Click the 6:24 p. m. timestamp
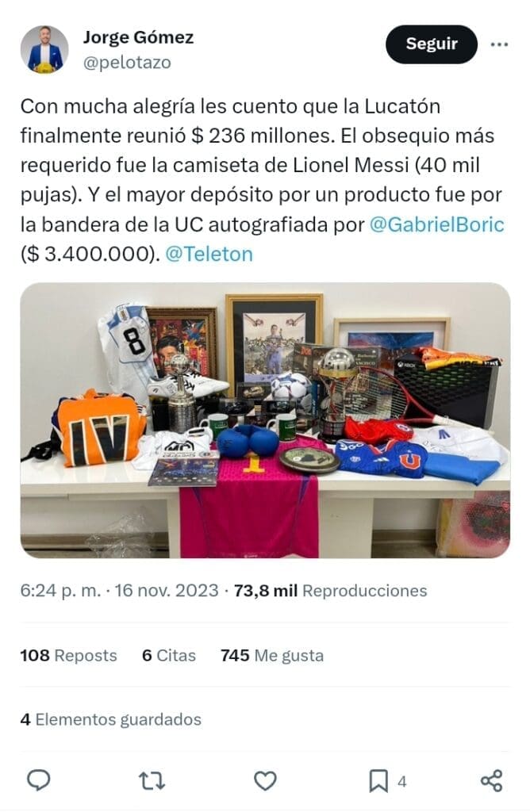The width and height of the screenshot is (530, 812). 60,591
